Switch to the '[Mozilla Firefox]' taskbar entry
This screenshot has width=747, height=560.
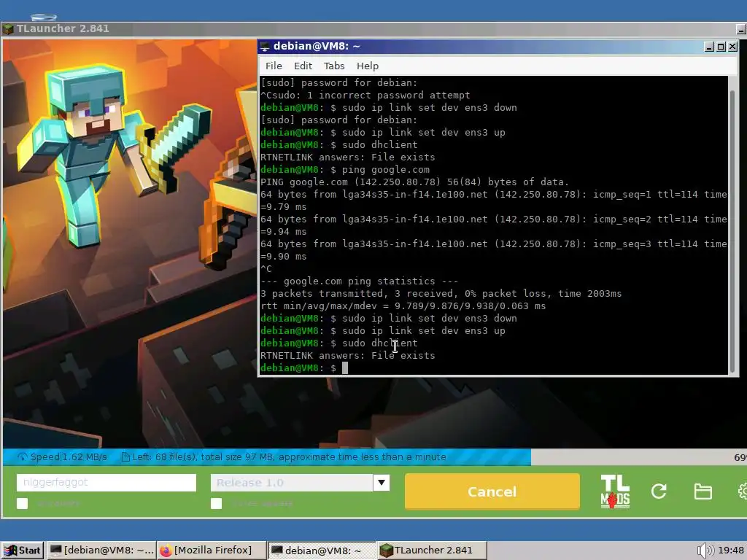[x=212, y=551]
